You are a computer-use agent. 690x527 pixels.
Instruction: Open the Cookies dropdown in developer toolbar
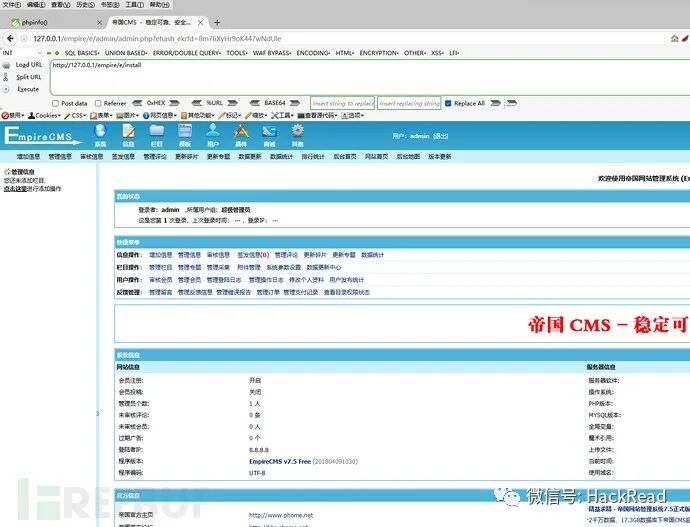[x=44, y=115]
